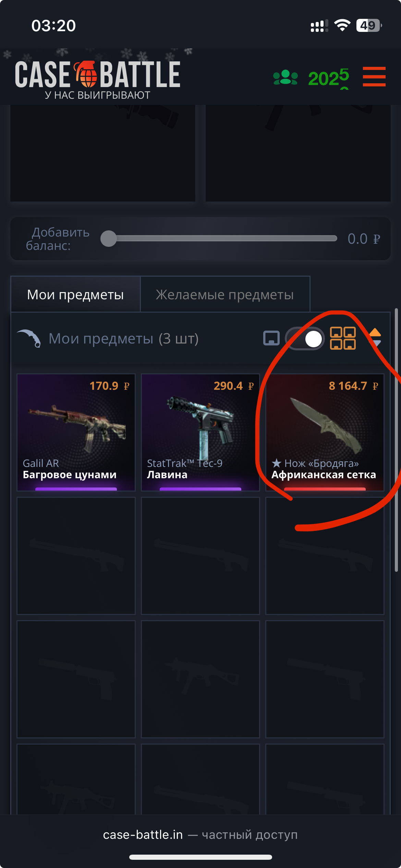Sort items using the orange up arrow
Viewport: 401px width, 868px height.
pos(375,332)
